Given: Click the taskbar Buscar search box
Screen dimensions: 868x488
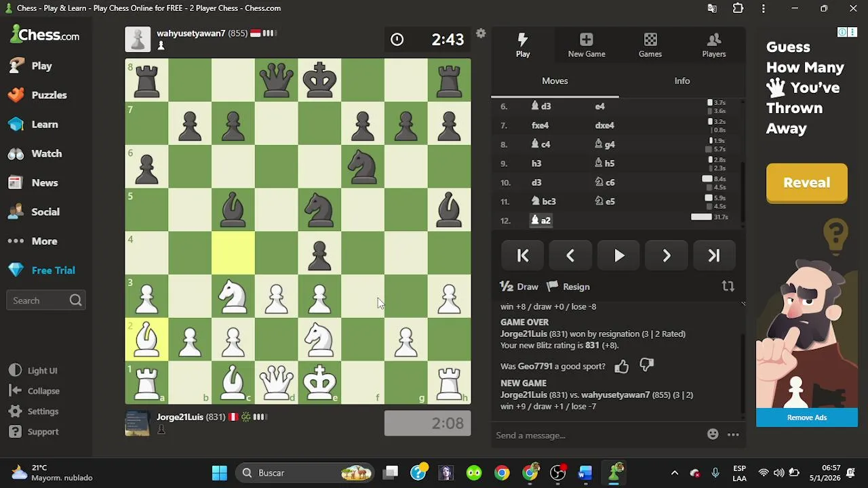Looking at the screenshot, I should click(306, 472).
